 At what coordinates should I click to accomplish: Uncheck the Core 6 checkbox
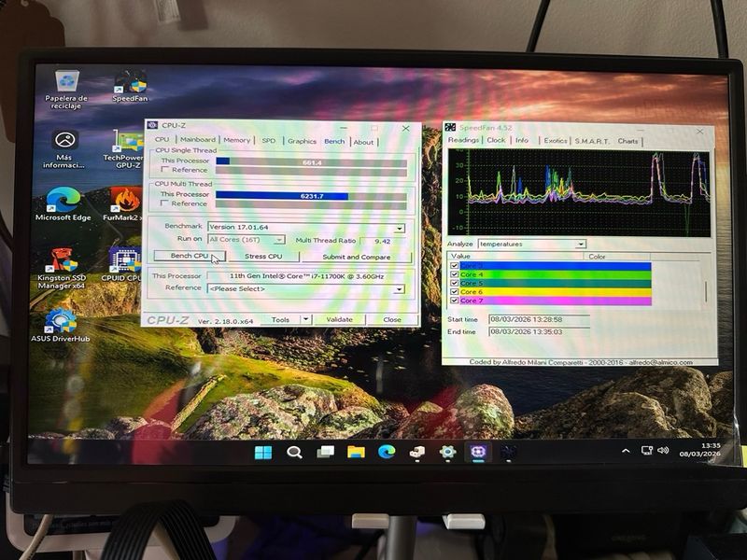pos(454,291)
